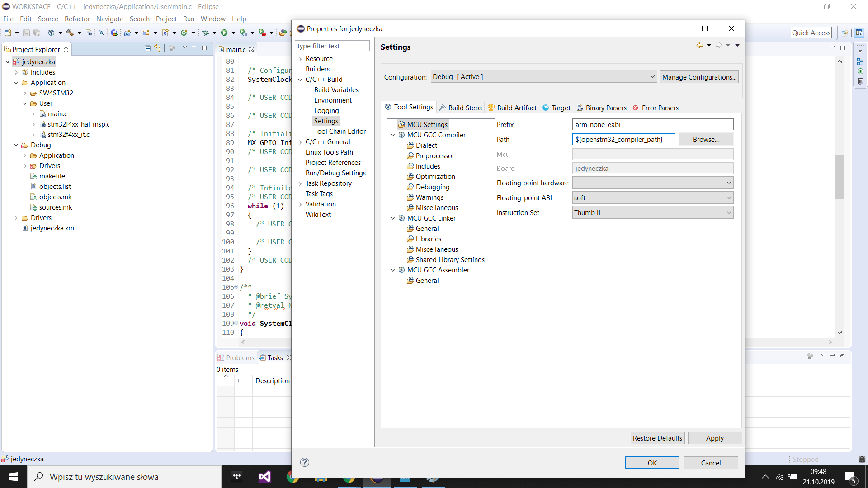Open the dialog view menu dropdown arrow
Image resolution: width=868 pixels, height=488 pixels.
tap(737, 45)
